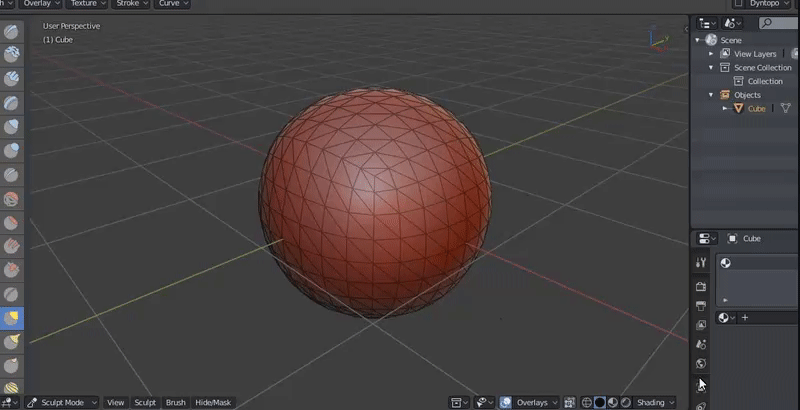Image resolution: width=800 pixels, height=410 pixels.
Task: Add a new material with plus button
Action: 745,318
